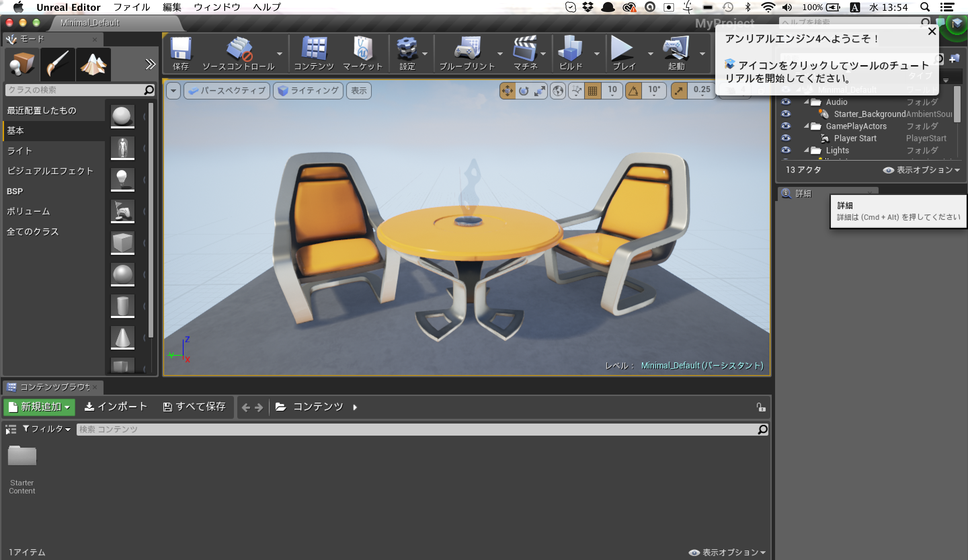Open rotation snap 10° dropdown

(x=654, y=91)
